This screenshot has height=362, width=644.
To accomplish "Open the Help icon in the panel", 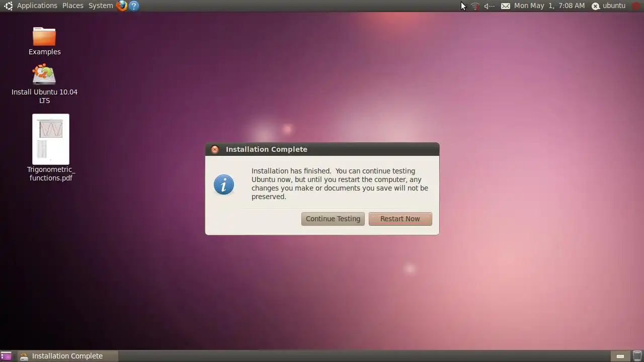I will [x=133, y=6].
